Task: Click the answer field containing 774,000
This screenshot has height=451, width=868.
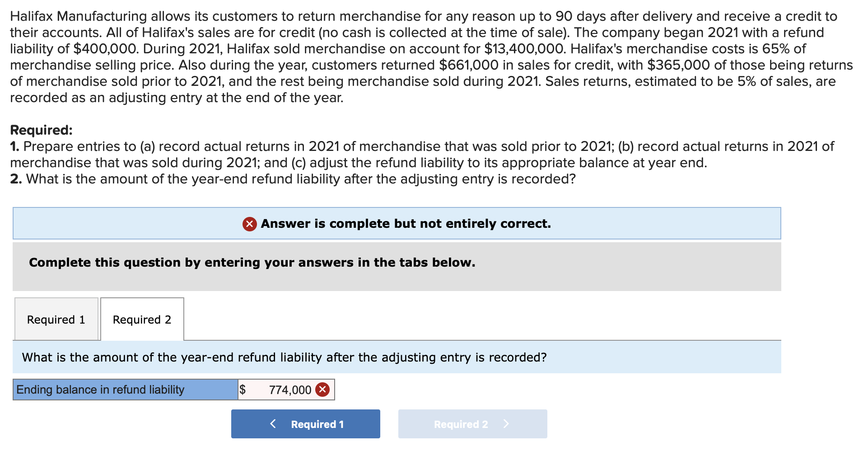Action: (x=285, y=390)
